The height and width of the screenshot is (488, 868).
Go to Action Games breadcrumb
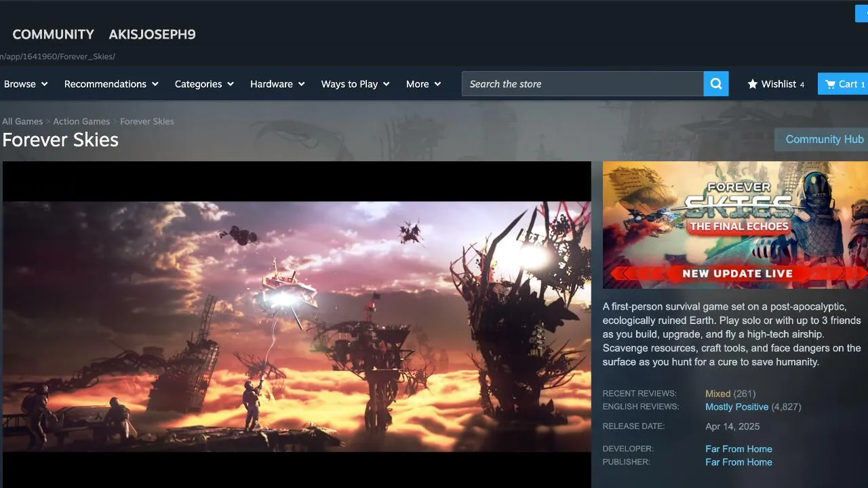(x=81, y=121)
